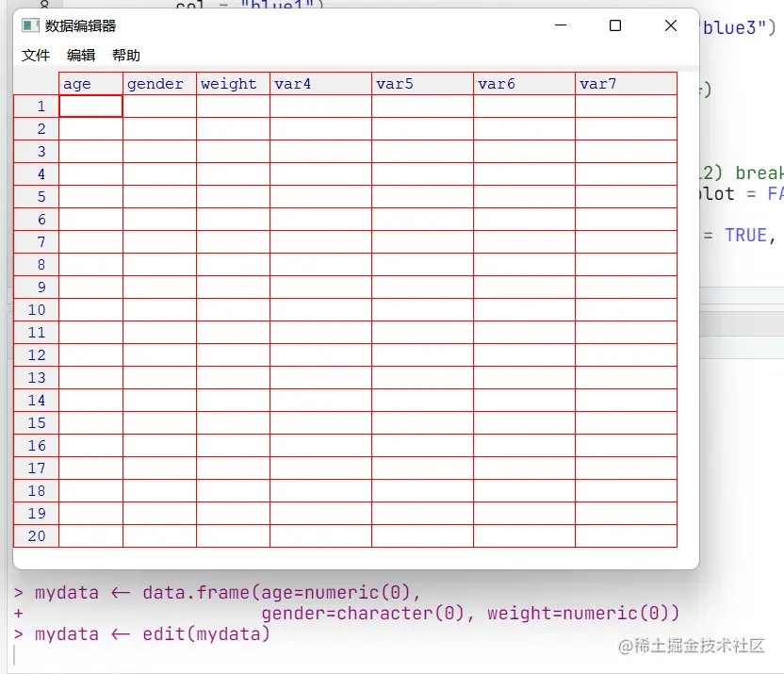Click row header 13
This screenshot has height=674, width=784.
pos(36,377)
